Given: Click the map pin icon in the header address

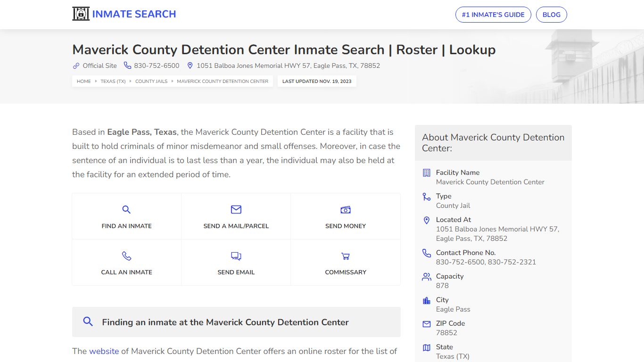Looking at the screenshot, I should 190,66.
